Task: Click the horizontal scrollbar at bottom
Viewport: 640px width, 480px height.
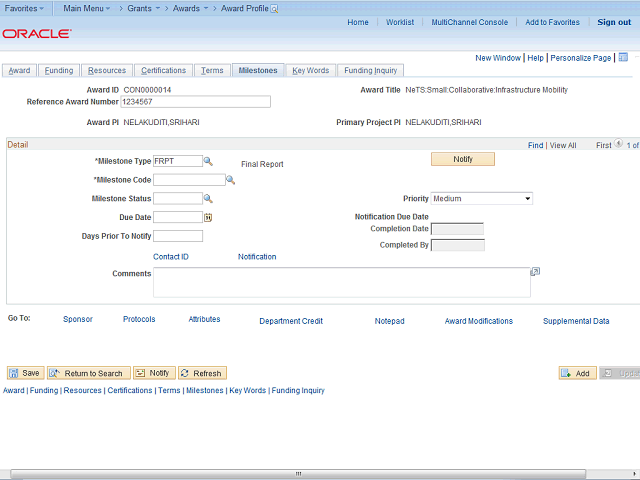Action: 298,474
